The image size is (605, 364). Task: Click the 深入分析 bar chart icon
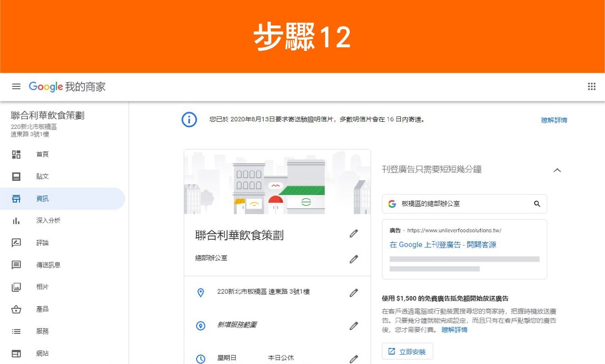16,220
